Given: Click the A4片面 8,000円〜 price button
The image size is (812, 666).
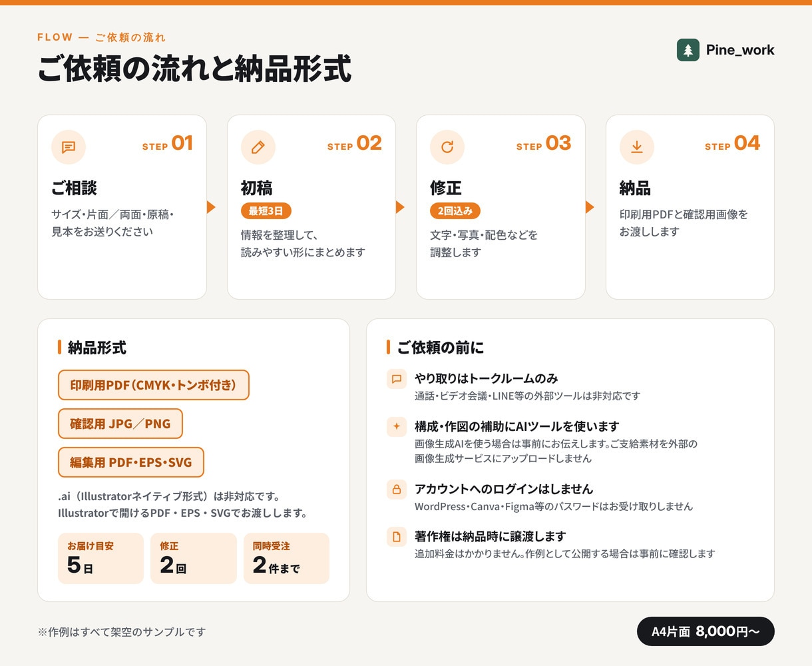Looking at the screenshot, I should click(x=706, y=631).
